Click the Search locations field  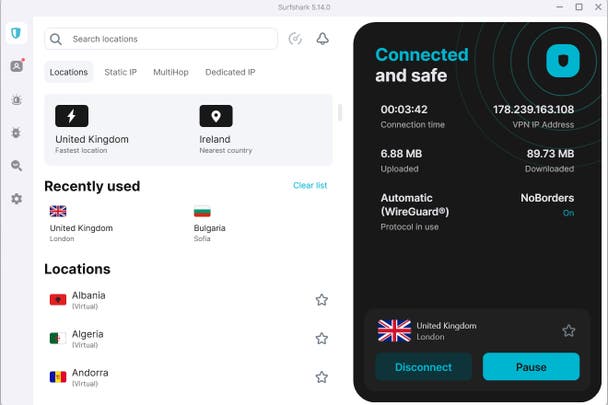[x=161, y=39]
